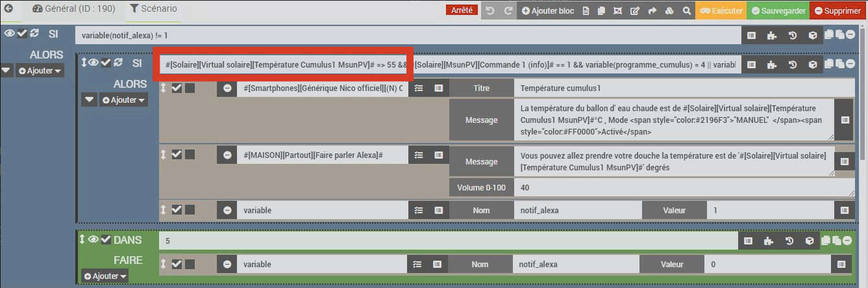
Task: Toggle eye icon on DANS block
Action: click(93, 239)
